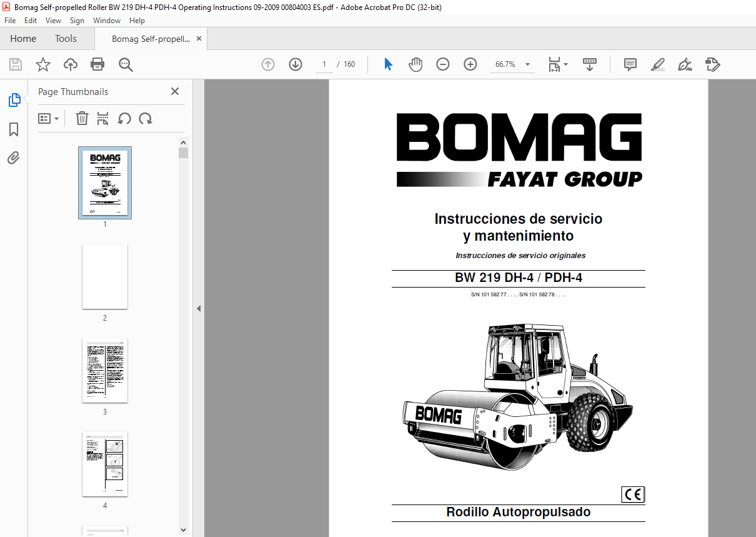Expand fit page options arrow
This screenshot has width=756, height=537.
coord(566,64)
